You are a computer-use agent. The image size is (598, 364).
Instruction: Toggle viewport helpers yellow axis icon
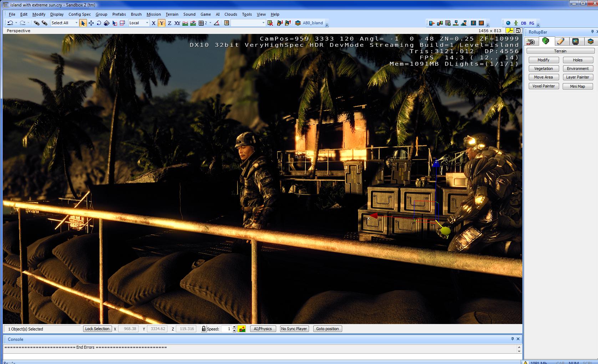pyautogui.click(x=510, y=31)
